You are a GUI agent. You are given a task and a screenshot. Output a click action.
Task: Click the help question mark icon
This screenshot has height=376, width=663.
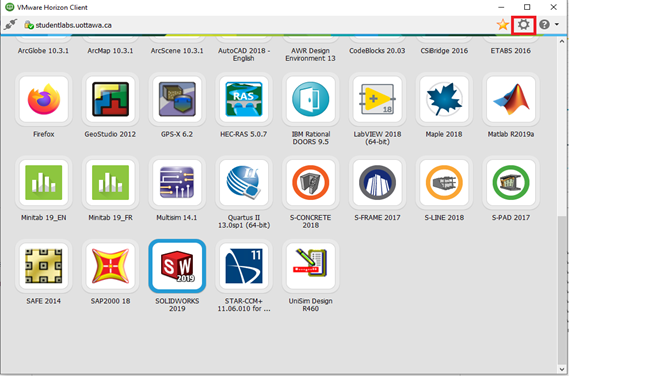click(545, 25)
